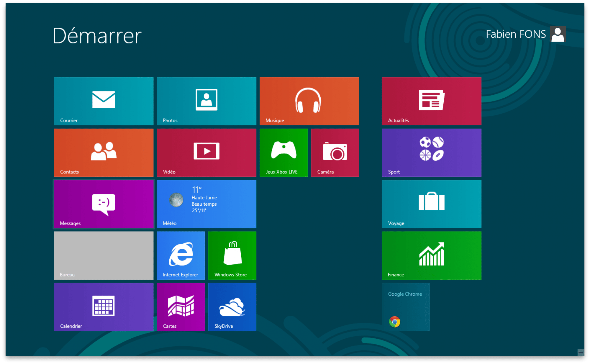Open the Messages tile
Screen dimensions: 590x364
pyautogui.click(x=104, y=204)
